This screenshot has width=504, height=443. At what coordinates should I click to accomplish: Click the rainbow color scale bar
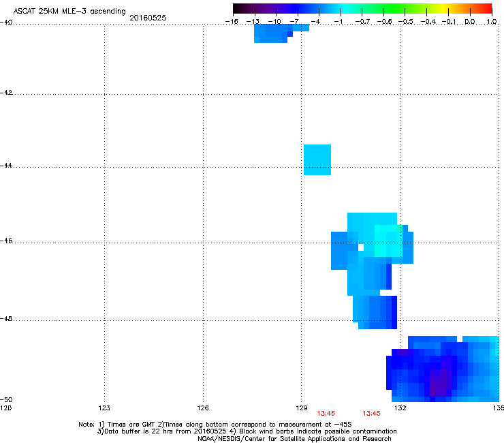(362, 9)
